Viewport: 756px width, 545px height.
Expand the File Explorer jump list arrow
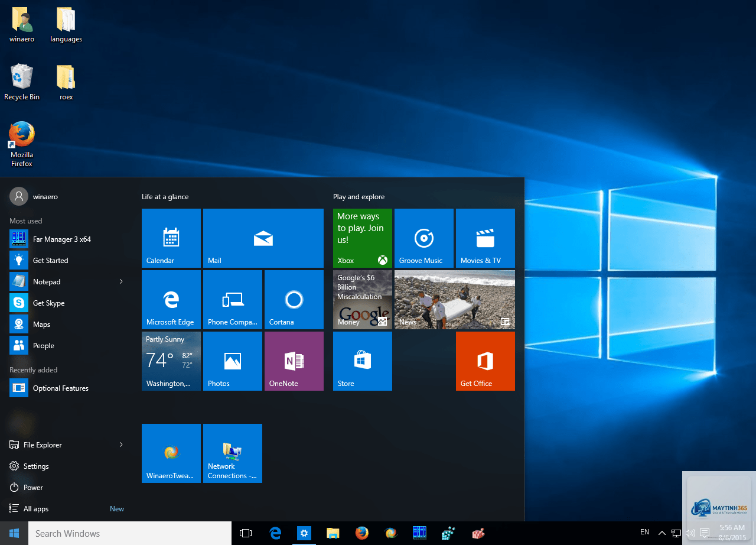pos(121,445)
